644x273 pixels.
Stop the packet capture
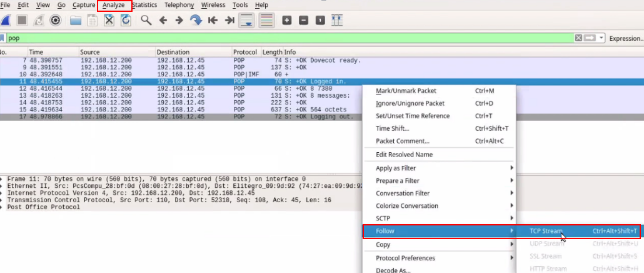pyautogui.click(x=22, y=20)
